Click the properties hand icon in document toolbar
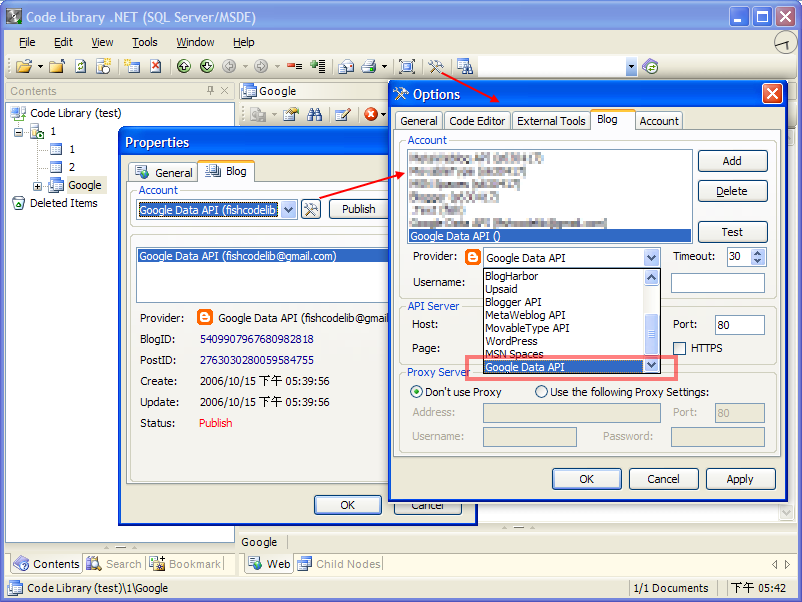Viewport: 802px width, 602px height. click(x=291, y=115)
